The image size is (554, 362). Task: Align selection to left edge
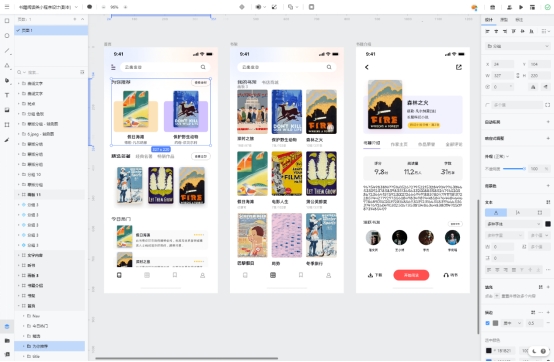[x=488, y=31]
